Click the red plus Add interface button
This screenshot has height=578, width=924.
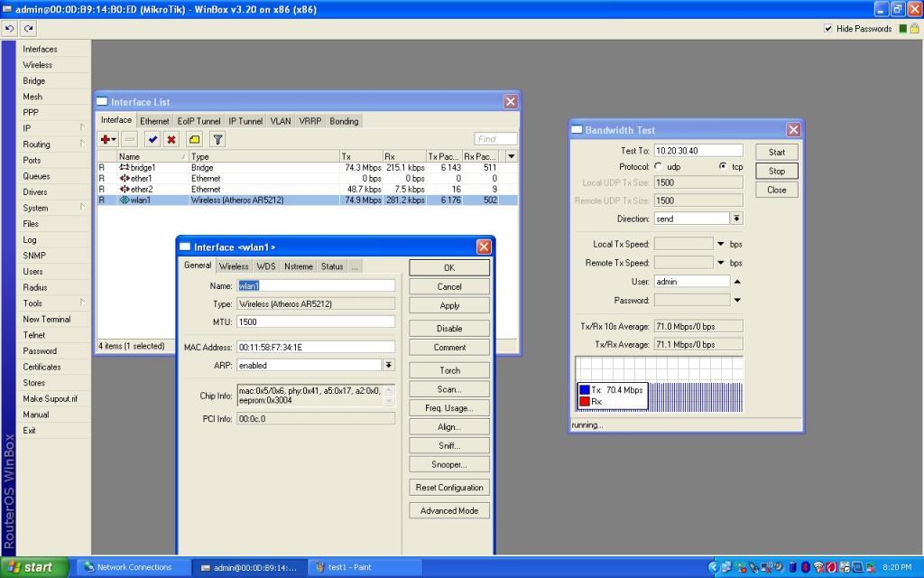tap(106, 139)
